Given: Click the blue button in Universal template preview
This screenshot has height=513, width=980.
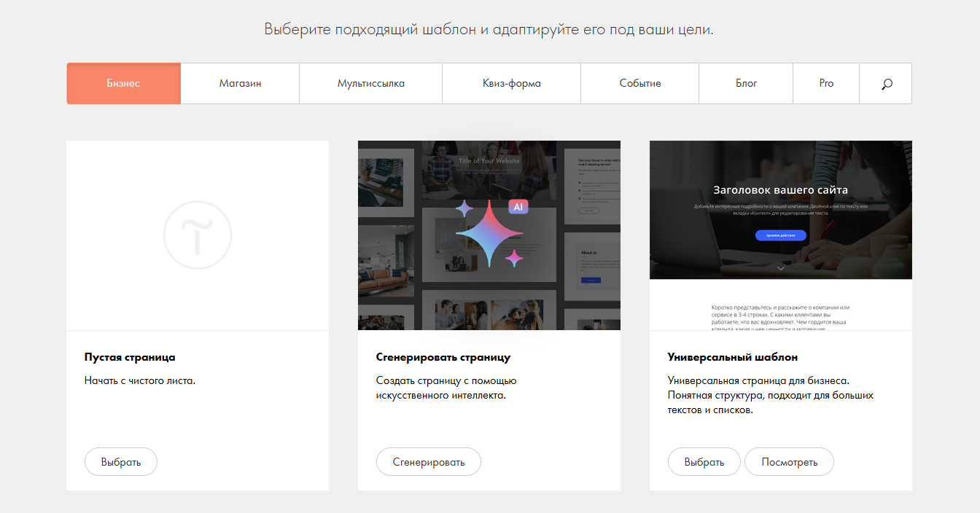Looking at the screenshot, I should [x=780, y=235].
